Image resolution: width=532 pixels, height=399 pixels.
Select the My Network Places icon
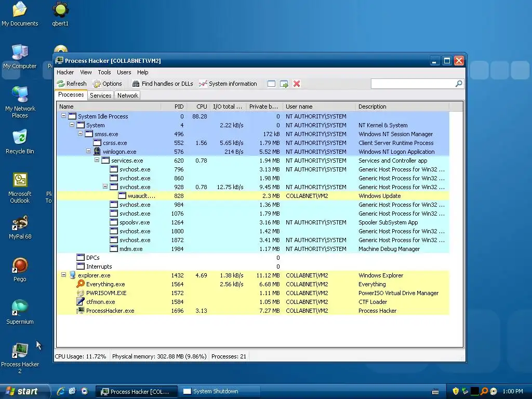coord(20,102)
